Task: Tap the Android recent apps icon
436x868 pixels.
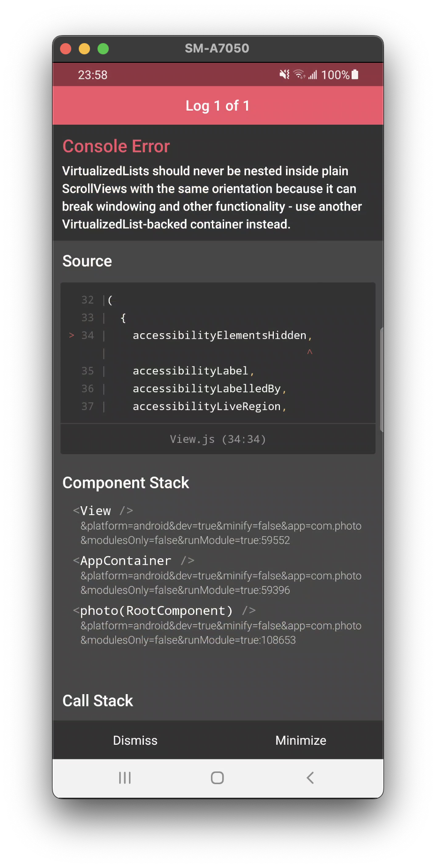Action: pos(125,778)
